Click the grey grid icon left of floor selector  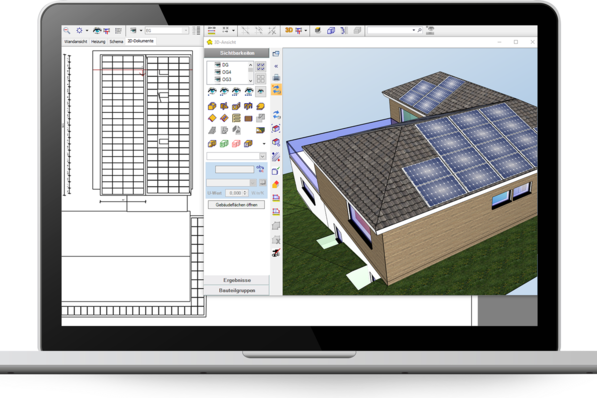pos(118,30)
